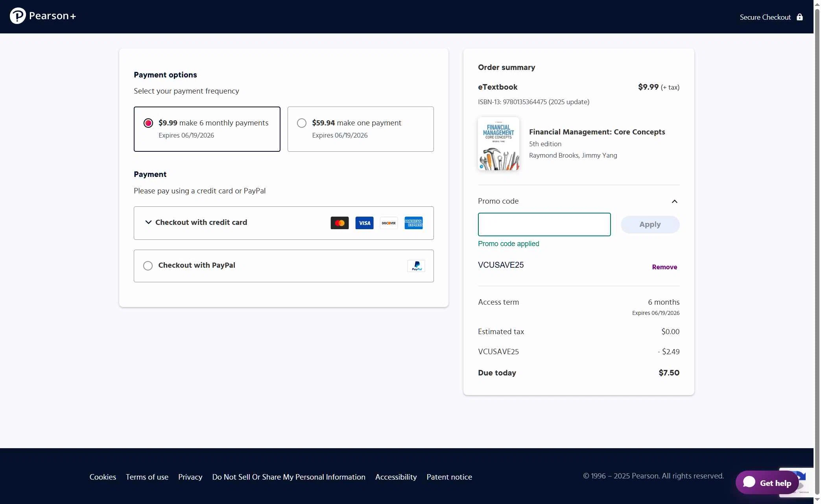Click the Apply promo code button
Image resolution: width=821 pixels, height=504 pixels.
point(650,224)
